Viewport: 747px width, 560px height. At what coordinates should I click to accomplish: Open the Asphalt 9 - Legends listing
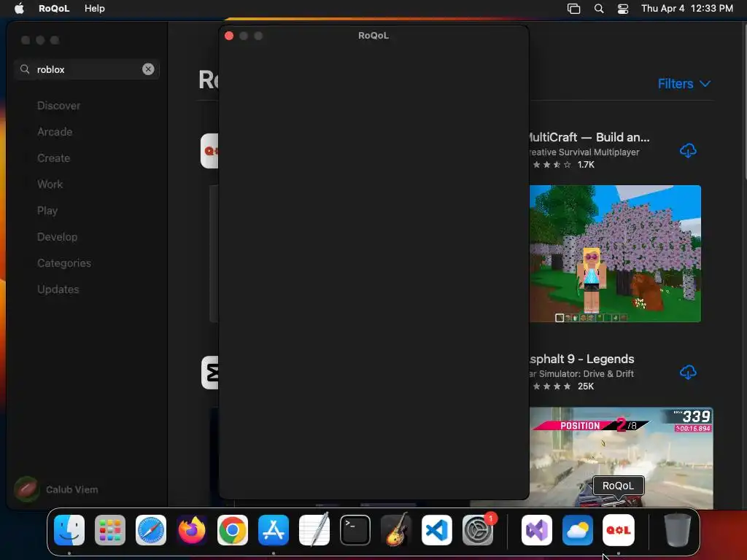[x=581, y=359]
